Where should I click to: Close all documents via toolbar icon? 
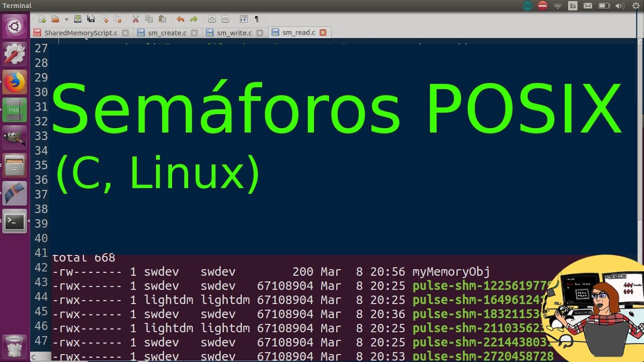[x=118, y=19]
